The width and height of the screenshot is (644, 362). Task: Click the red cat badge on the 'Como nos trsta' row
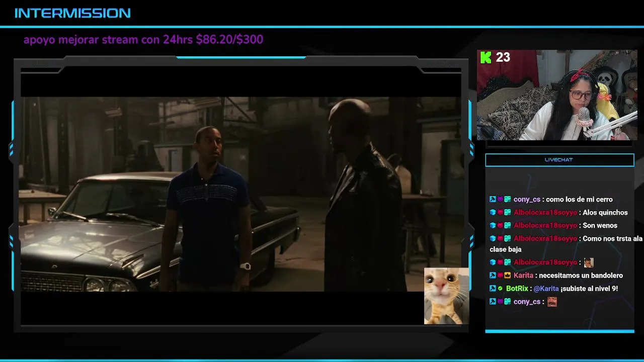pyautogui.click(x=500, y=239)
